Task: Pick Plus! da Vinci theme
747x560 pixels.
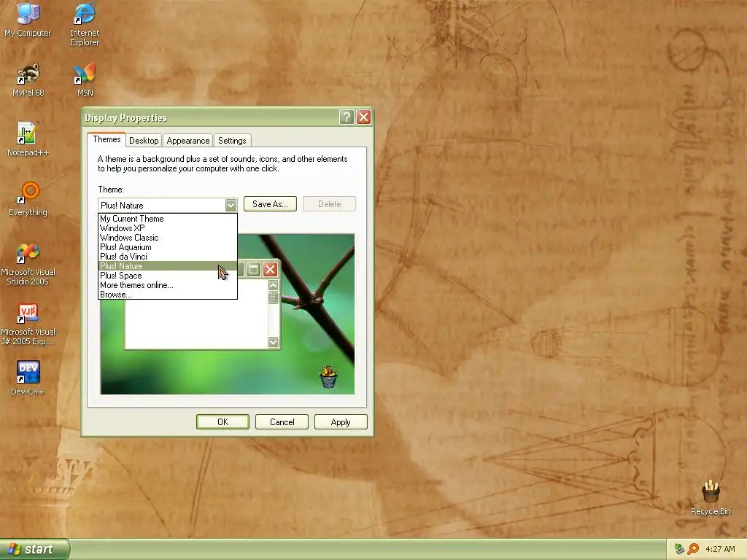Action: [167, 257]
